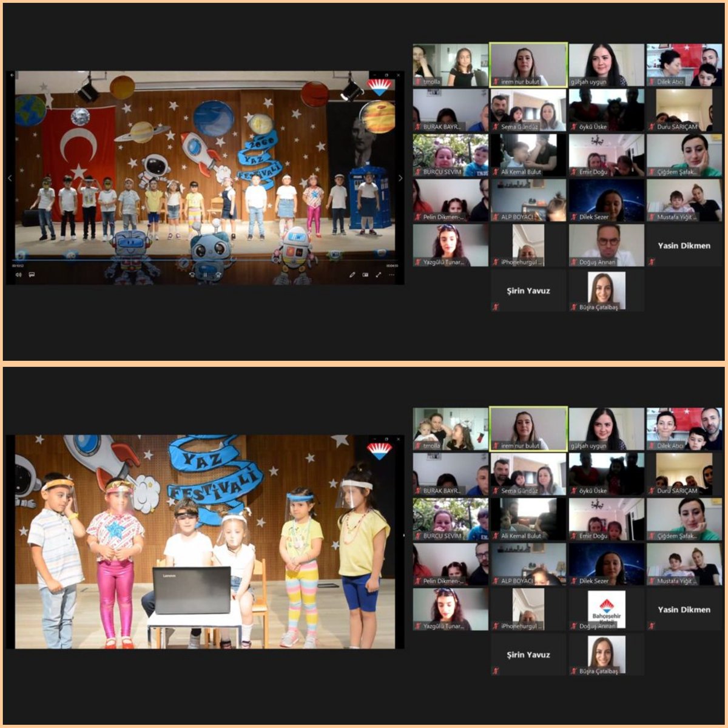The height and width of the screenshot is (728, 728).
Task: Click 'Şirin Yavuz' name text, lower meeting
Action: pyautogui.click(x=528, y=655)
